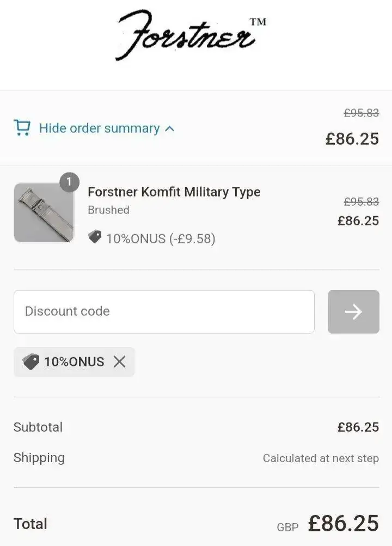
Task: Select the Forstner Komfit Military Type title
Action: [174, 192]
